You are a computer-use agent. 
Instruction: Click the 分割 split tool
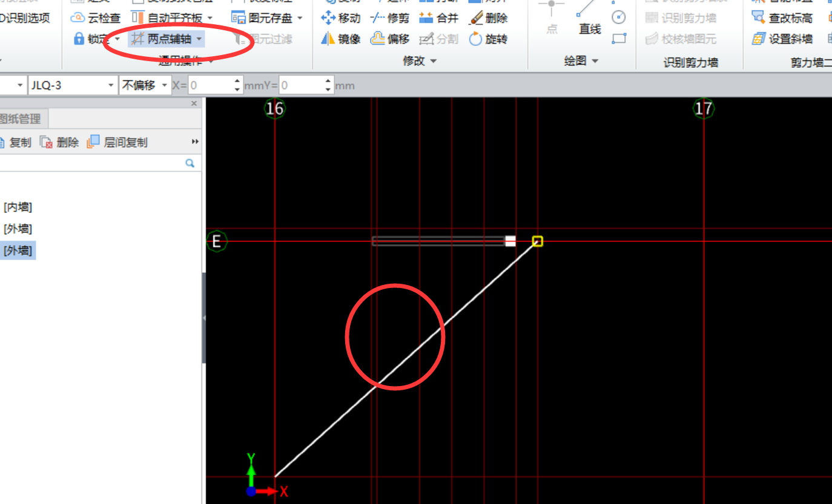(x=439, y=39)
